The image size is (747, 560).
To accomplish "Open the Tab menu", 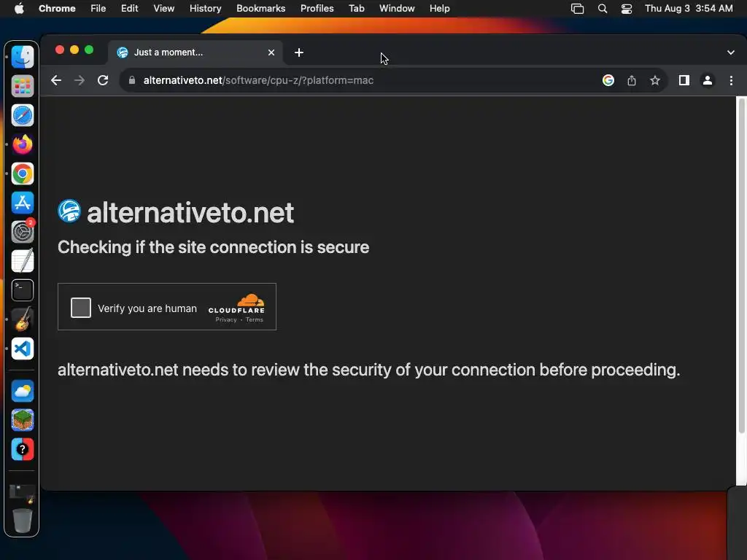I will coord(356,8).
